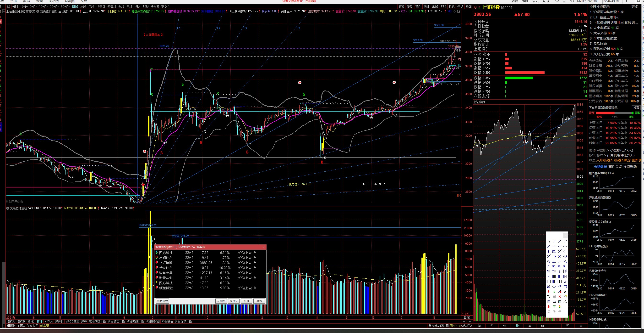The height and width of the screenshot is (333, 644).
Task: Click the printer icon in the top bar
Action: 564,1
